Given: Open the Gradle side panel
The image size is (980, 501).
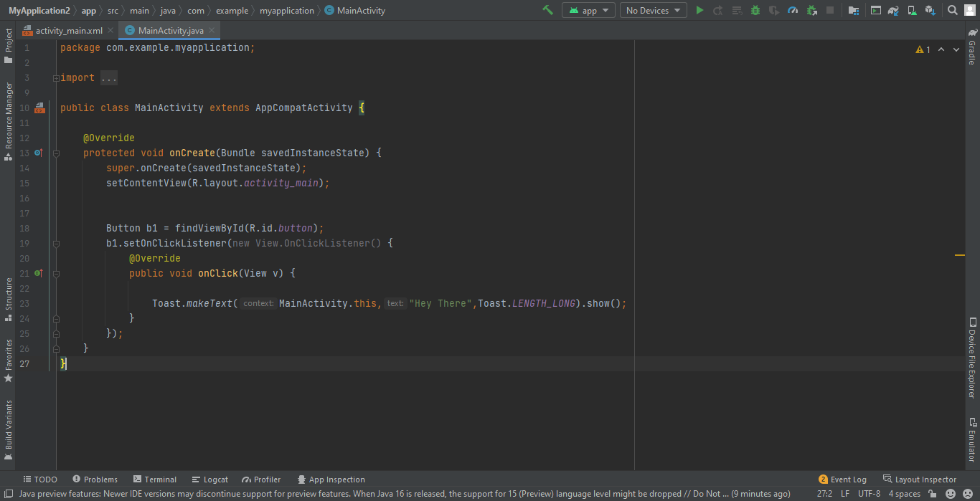Looking at the screenshot, I should [972, 47].
